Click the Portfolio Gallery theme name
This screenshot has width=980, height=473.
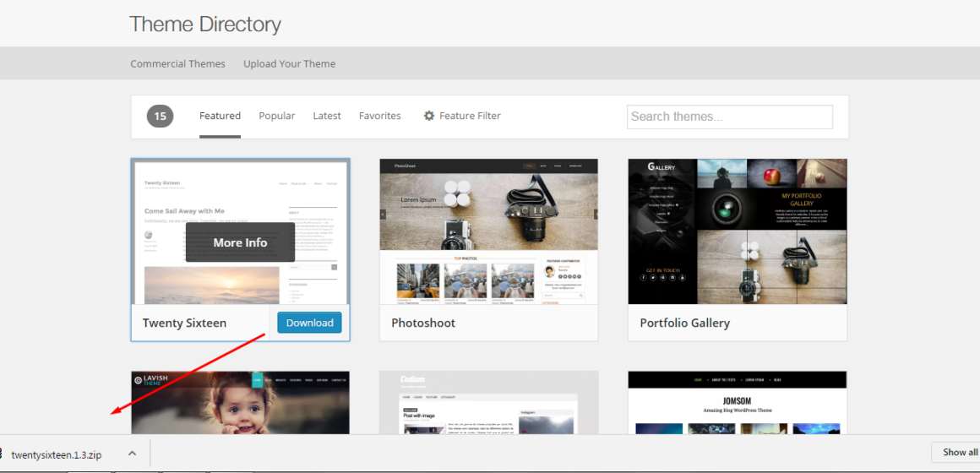point(685,323)
